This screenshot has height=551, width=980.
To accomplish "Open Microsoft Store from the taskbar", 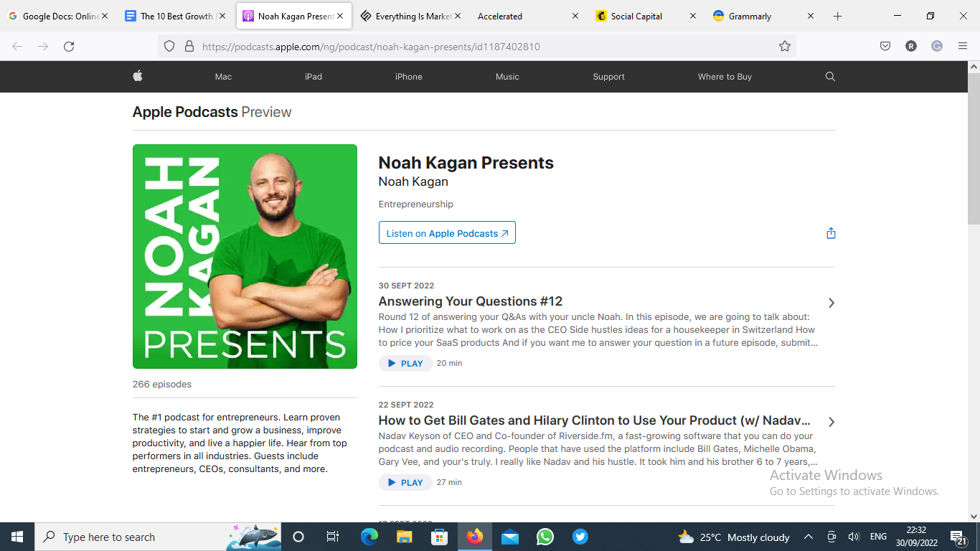I will pos(439,537).
